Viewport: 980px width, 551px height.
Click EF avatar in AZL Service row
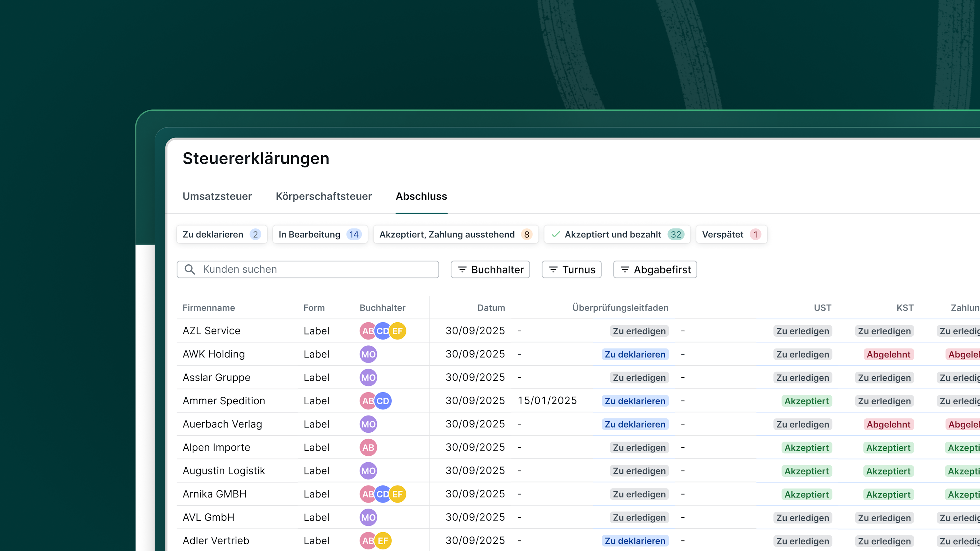pyautogui.click(x=398, y=331)
